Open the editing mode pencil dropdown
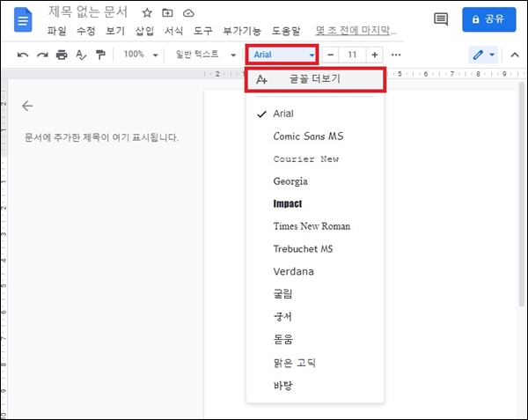528x420 pixels. coord(483,55)
